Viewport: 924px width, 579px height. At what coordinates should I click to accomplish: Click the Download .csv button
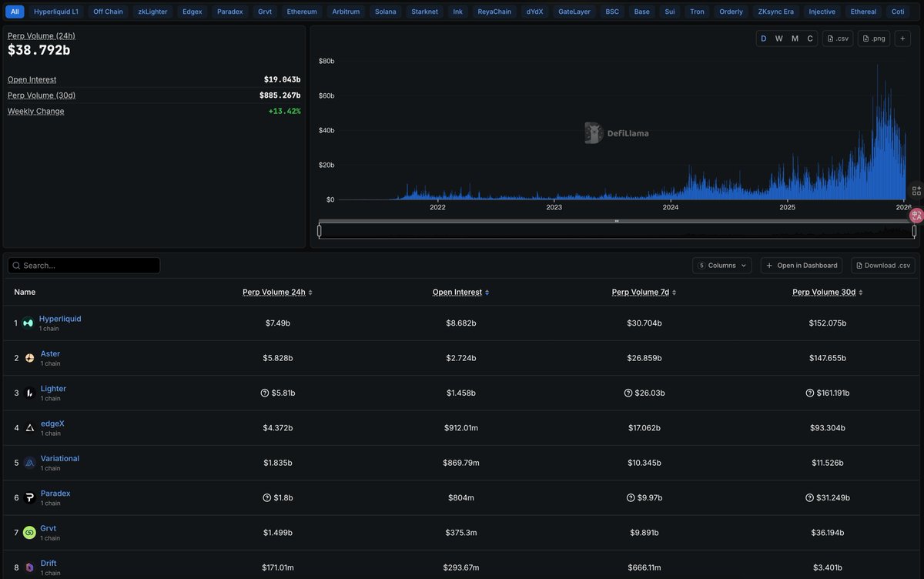coord(882,266)
